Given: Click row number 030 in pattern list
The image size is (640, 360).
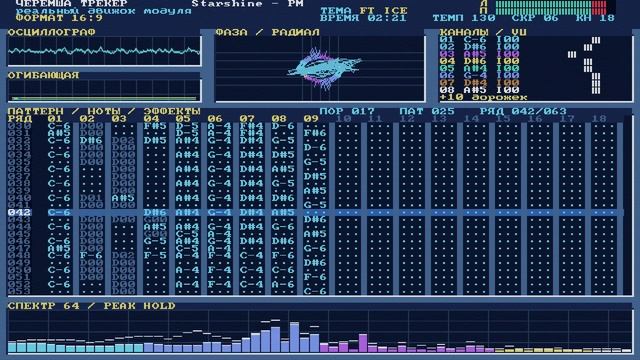Looking at the screenshot, I should (x=20, y=126).
